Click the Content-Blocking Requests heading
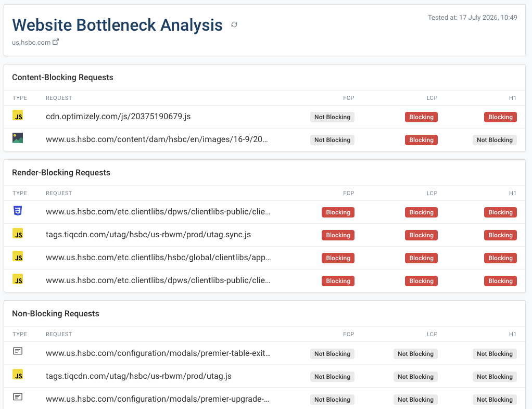 click(63, 78)
